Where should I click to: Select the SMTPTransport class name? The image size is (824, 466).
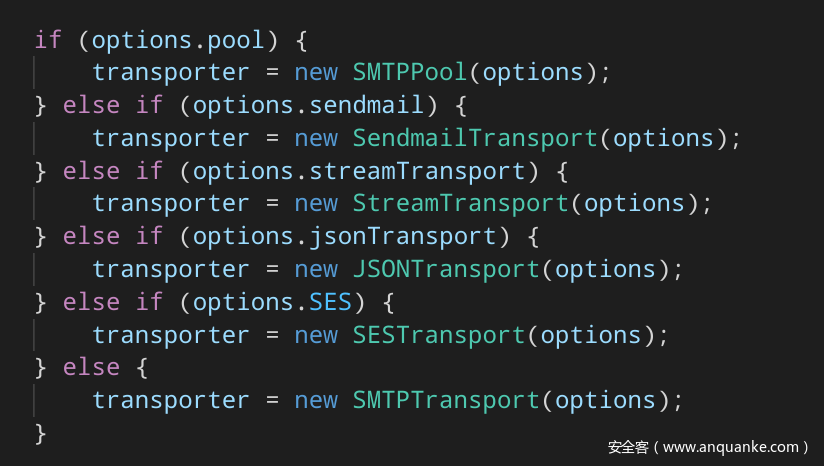tap(446, 400)
